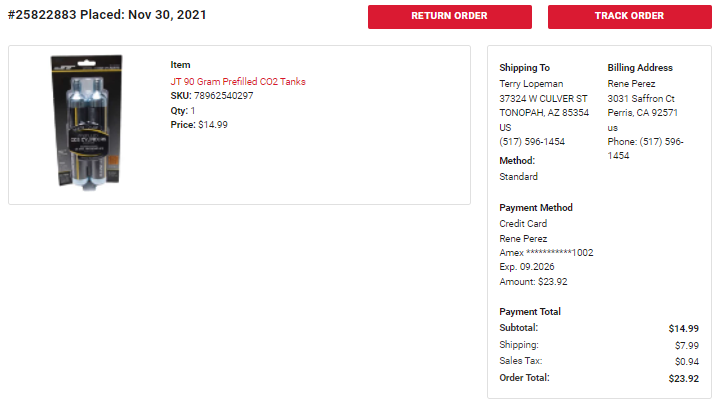Select the SKU number 78962540297
Screen dimensions: 720x406
coord(224,96)
